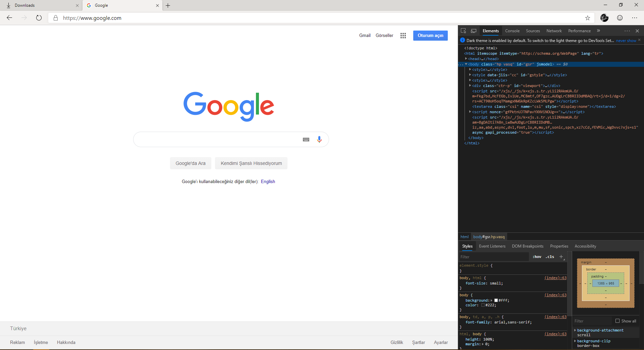Image resolution: width=644 pixels, height=350 pixels.
Task: Reload the page with refresh icon
Action: [39, 18]
